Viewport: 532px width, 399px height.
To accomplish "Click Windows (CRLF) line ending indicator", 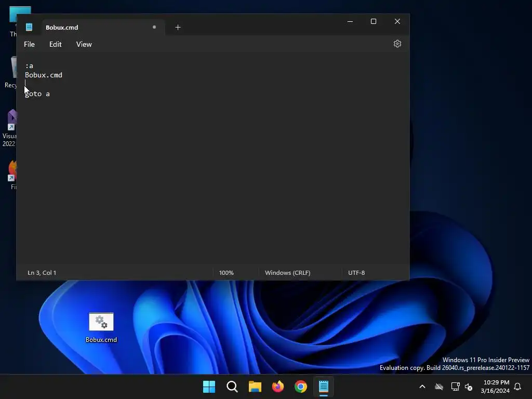I will click(287, 273).
